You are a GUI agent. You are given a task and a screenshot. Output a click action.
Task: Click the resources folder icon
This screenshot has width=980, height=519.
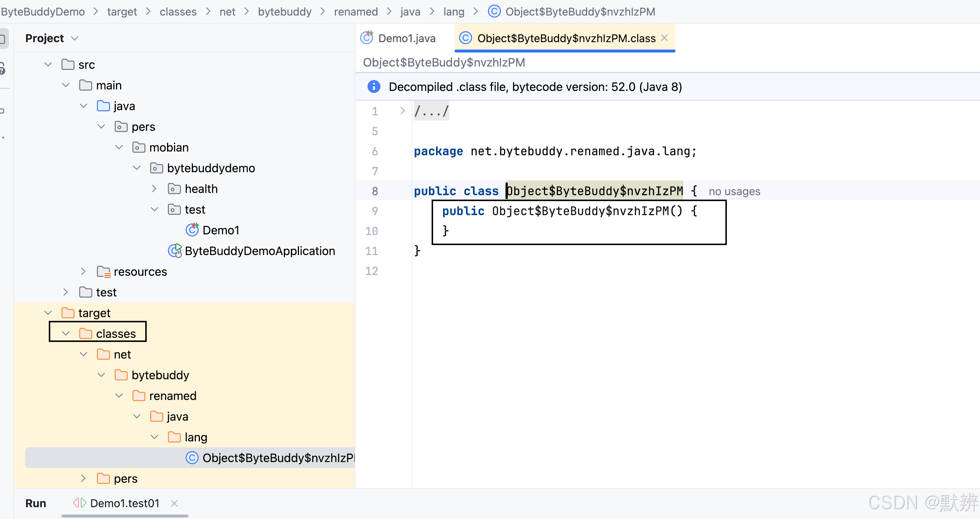103,272
